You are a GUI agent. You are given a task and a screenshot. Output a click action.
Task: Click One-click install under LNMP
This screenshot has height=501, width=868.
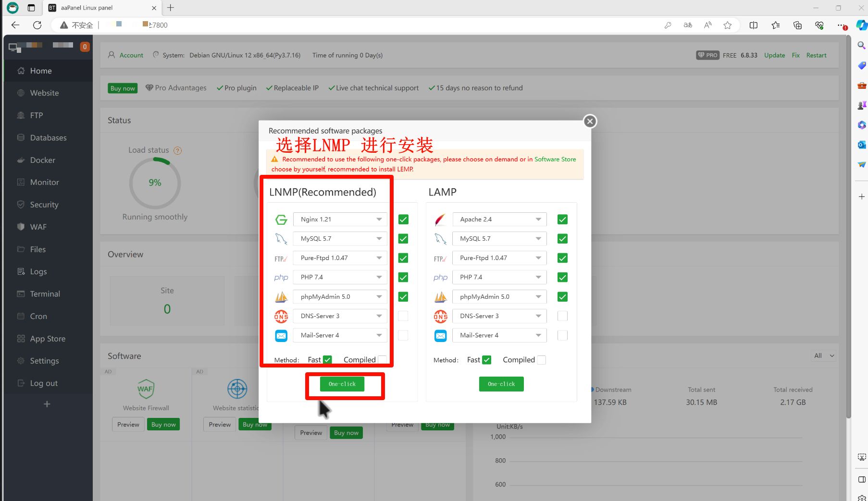coord(342,384)
